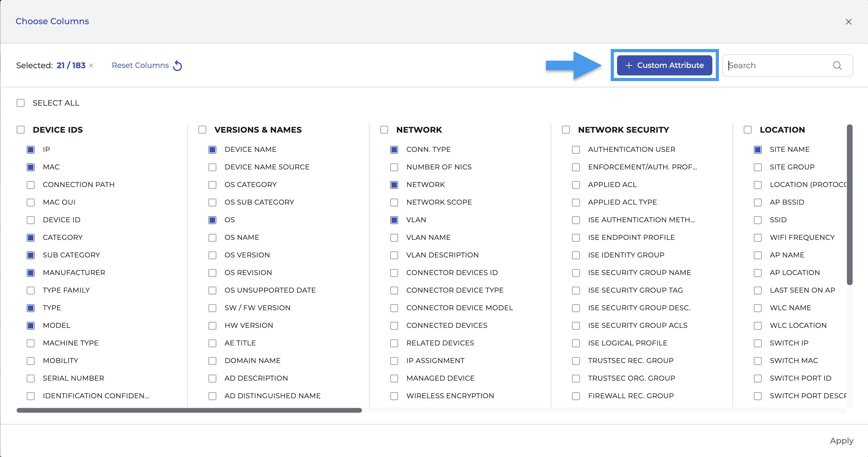Apply the column selection
868x457 pixels.
[x=841, y=440]
